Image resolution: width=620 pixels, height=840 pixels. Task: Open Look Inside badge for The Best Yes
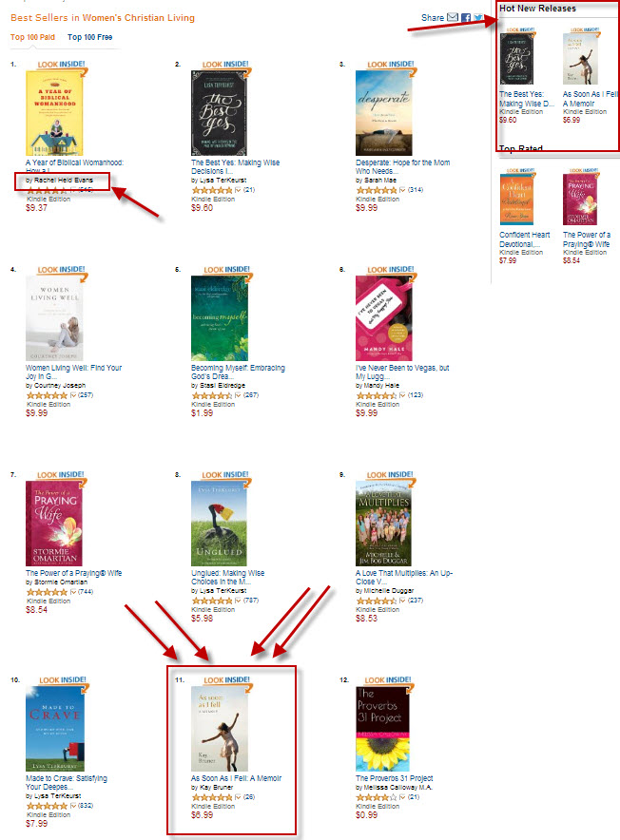tap(225, 65)
